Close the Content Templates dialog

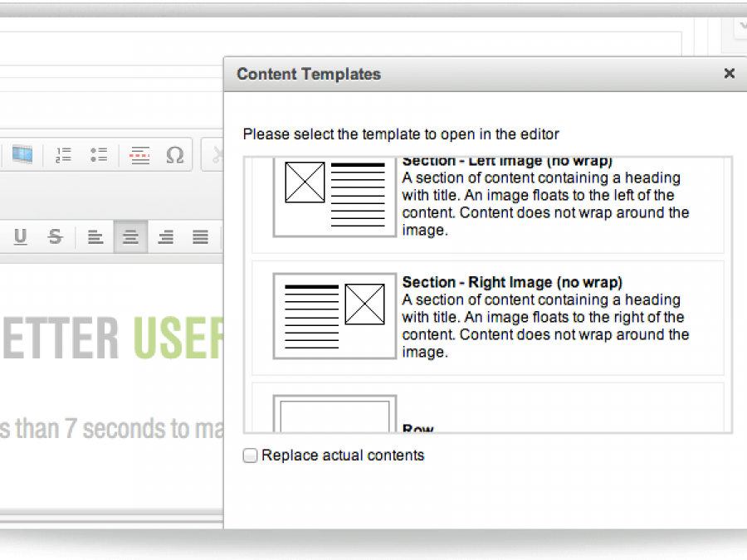click(729, 74)
